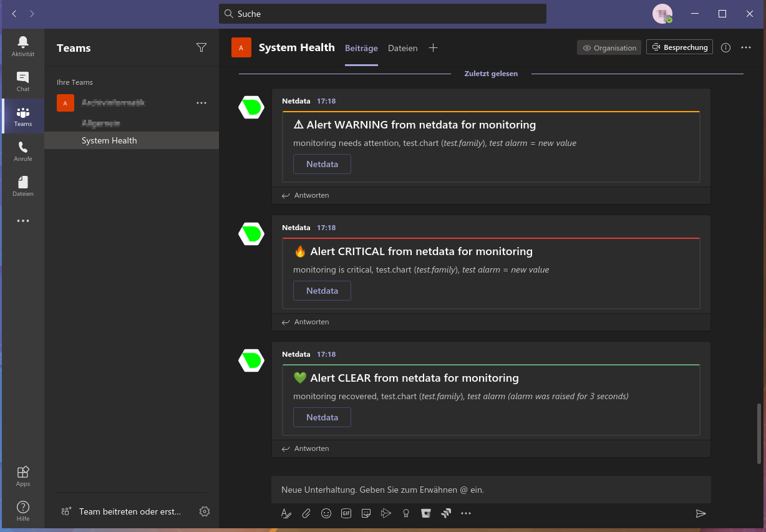
Task: Switch to the Dateien tab in channel header
Action: pos(403,48)
